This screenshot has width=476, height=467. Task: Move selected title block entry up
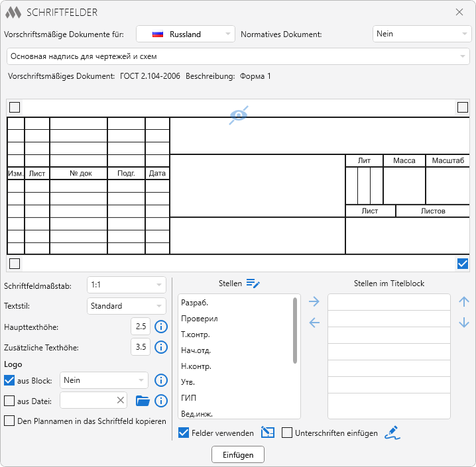point(464,302)
